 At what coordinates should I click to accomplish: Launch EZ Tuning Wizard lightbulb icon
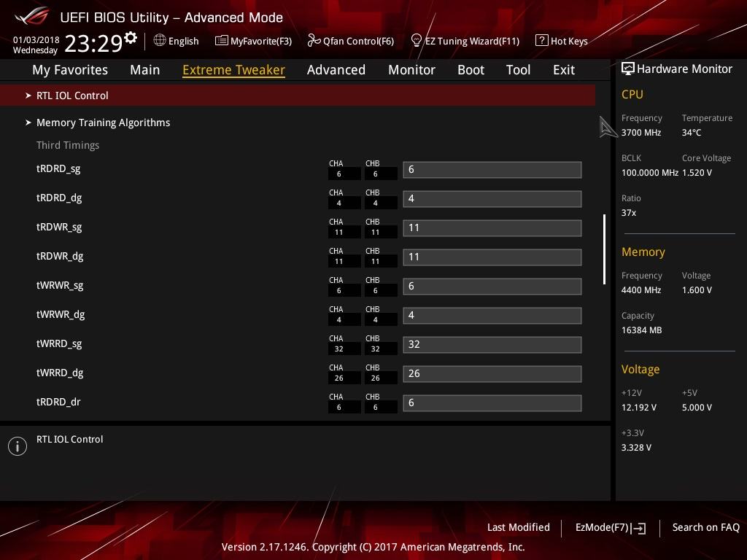pos(416,41)
